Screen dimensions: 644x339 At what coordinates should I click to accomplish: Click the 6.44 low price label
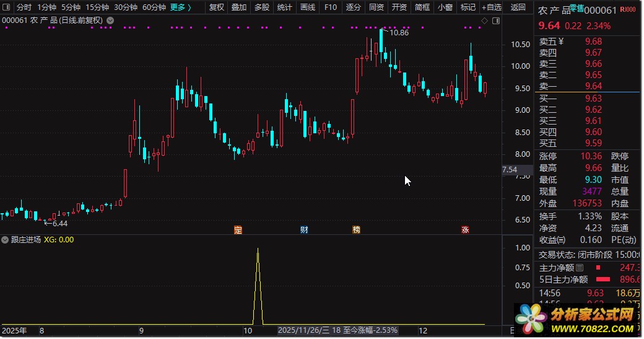pos(60,224)
